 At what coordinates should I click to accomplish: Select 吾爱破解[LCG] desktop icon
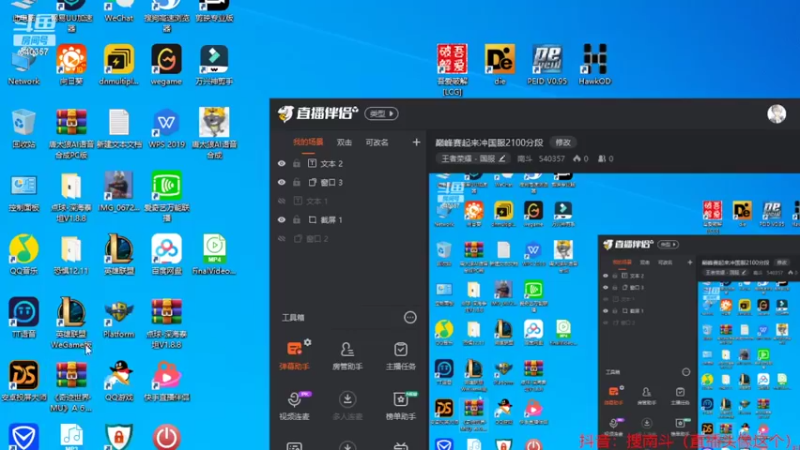pos(452,69)
